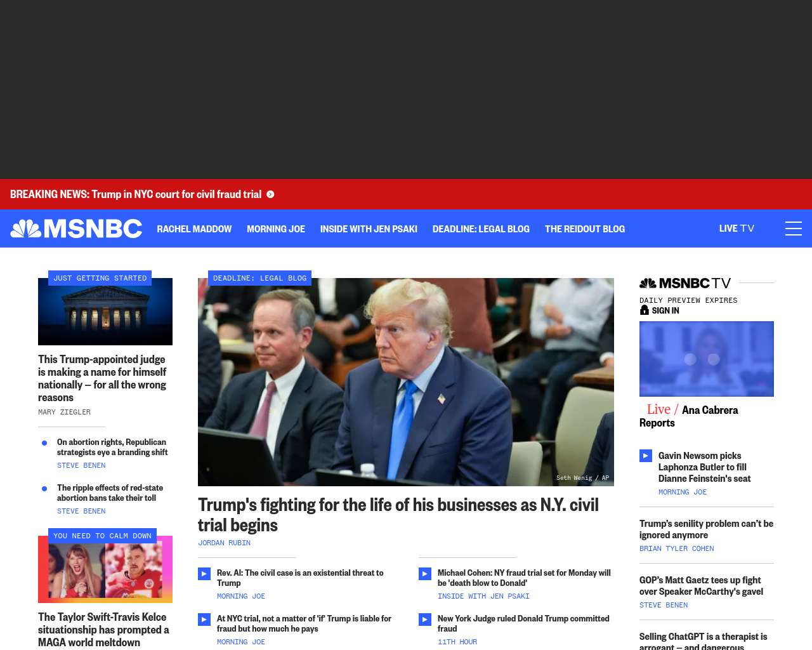Screen dimensions: 812x650
Task: Play the At NYC trial video icon
Action: click(204, 620)
